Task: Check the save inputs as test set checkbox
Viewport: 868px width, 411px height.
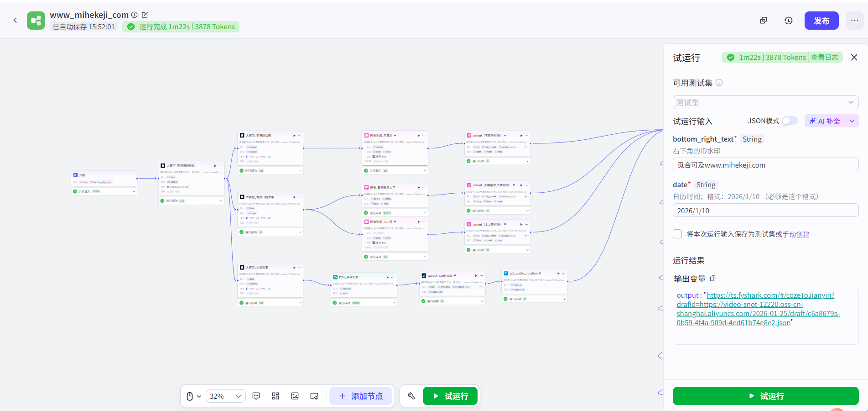Action: (x=677, y=234)
